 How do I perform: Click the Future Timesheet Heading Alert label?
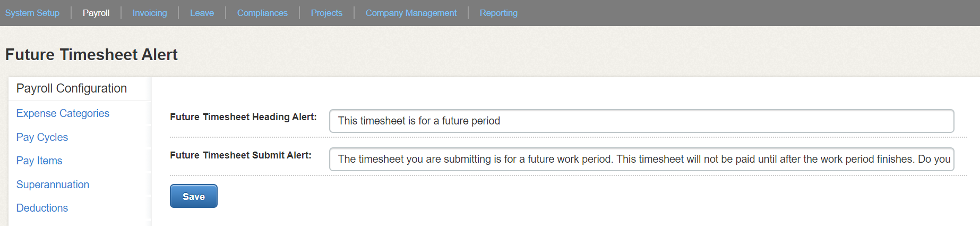[243, 117]
